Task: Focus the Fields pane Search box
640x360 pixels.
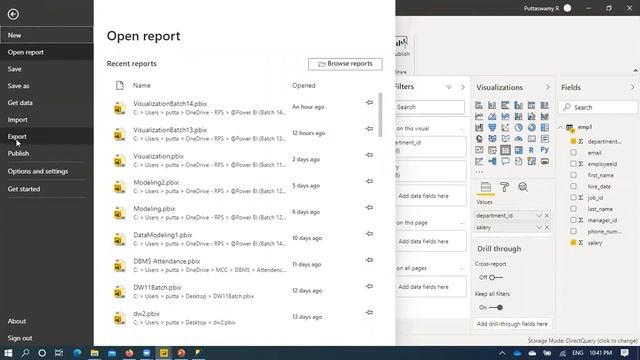Action: coord(598,107)
